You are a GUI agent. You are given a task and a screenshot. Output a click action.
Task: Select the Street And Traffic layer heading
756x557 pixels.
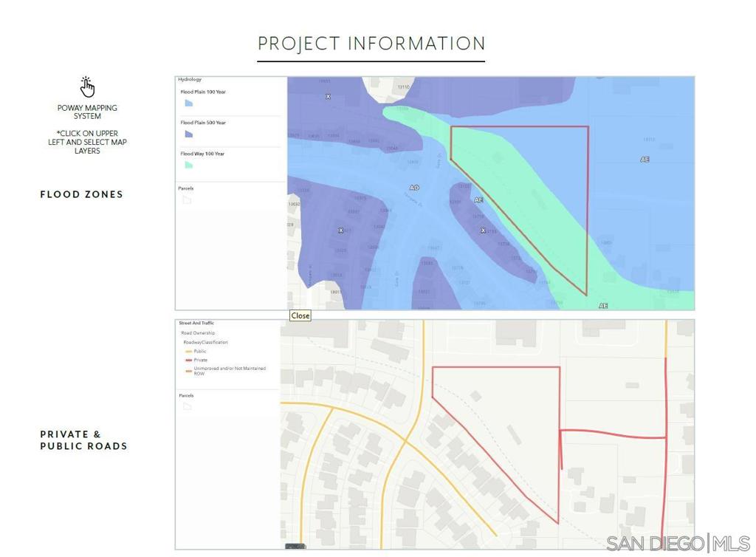196,324
